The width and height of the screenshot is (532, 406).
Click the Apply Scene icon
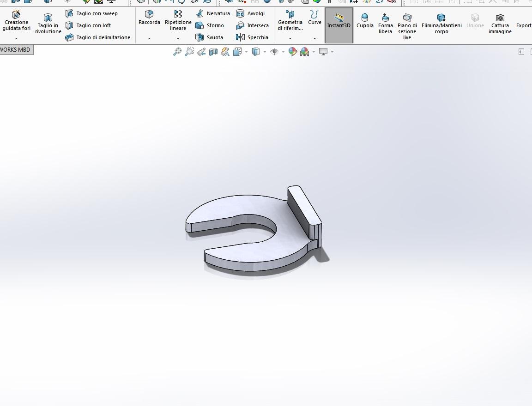click(305, 52)
